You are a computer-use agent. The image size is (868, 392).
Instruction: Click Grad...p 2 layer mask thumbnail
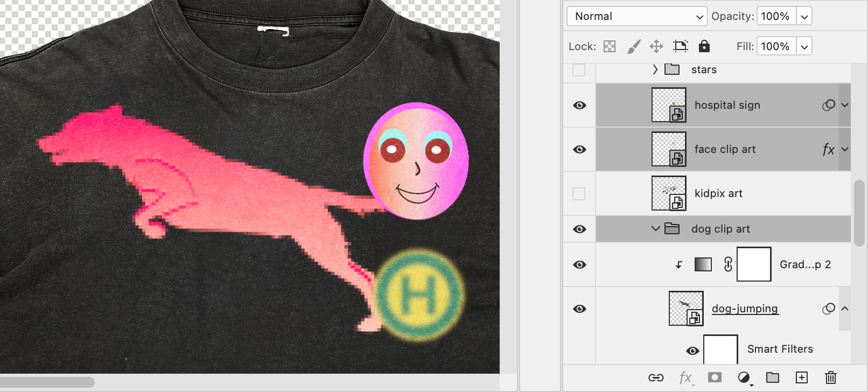point(754,264)
